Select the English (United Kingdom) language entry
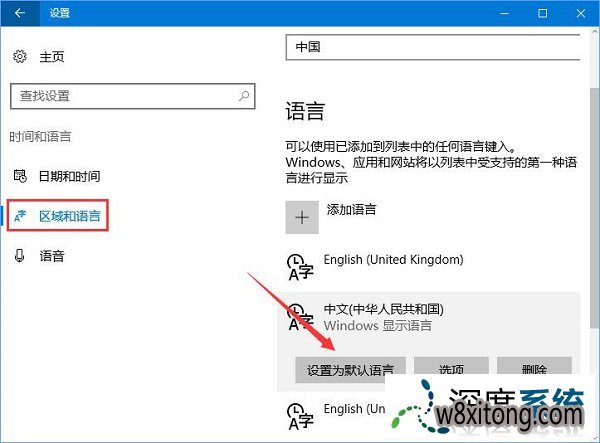 coord(394,260)
